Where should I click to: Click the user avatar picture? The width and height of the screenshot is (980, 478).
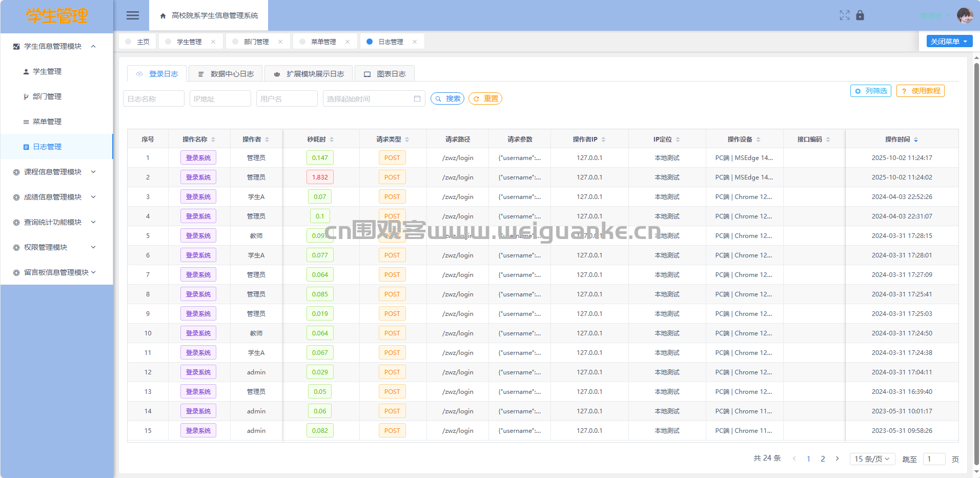[x=965, y=15]
